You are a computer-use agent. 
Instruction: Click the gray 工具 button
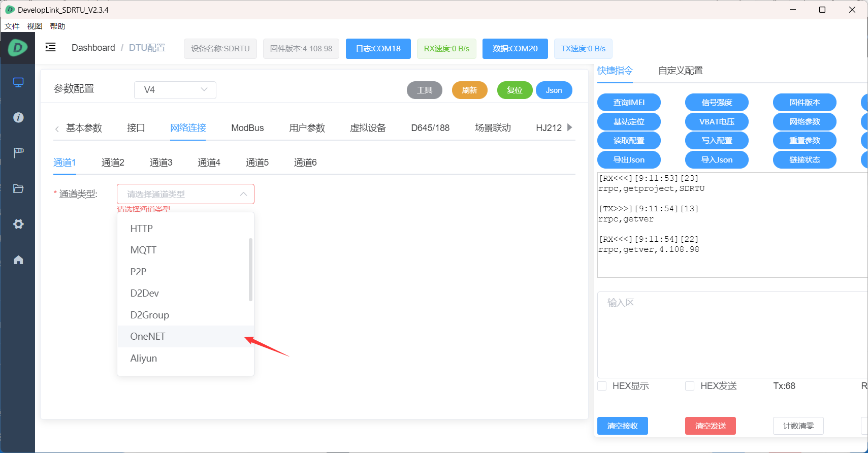point(425,90)
